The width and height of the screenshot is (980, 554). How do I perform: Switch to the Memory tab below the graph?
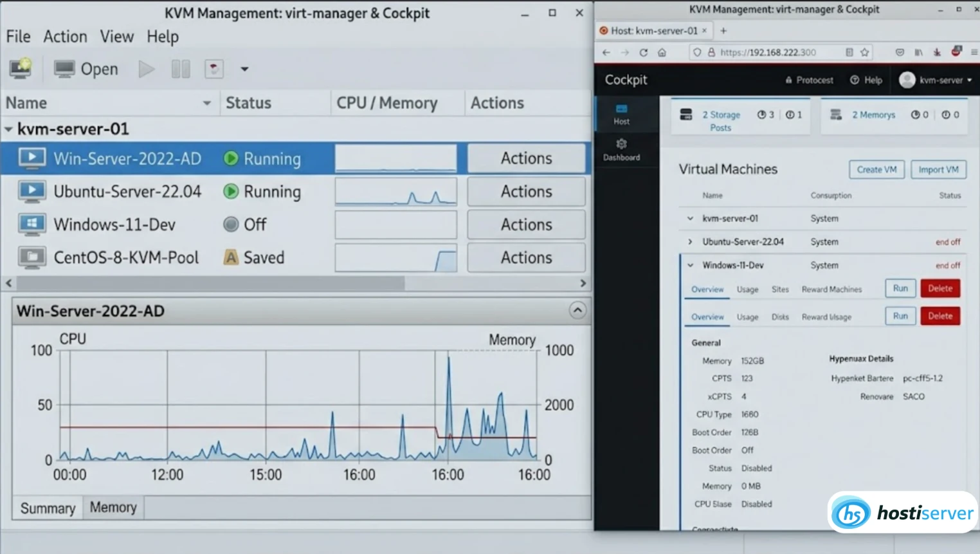(113, 508)
